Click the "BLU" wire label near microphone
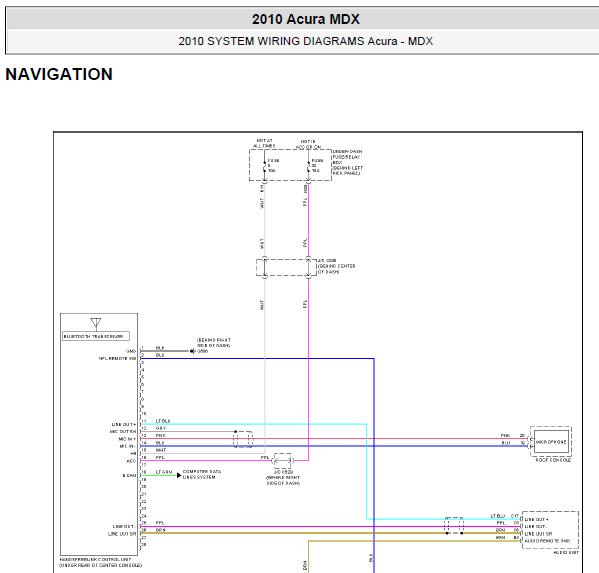The image size is (599, 573). tap(506, 443)
